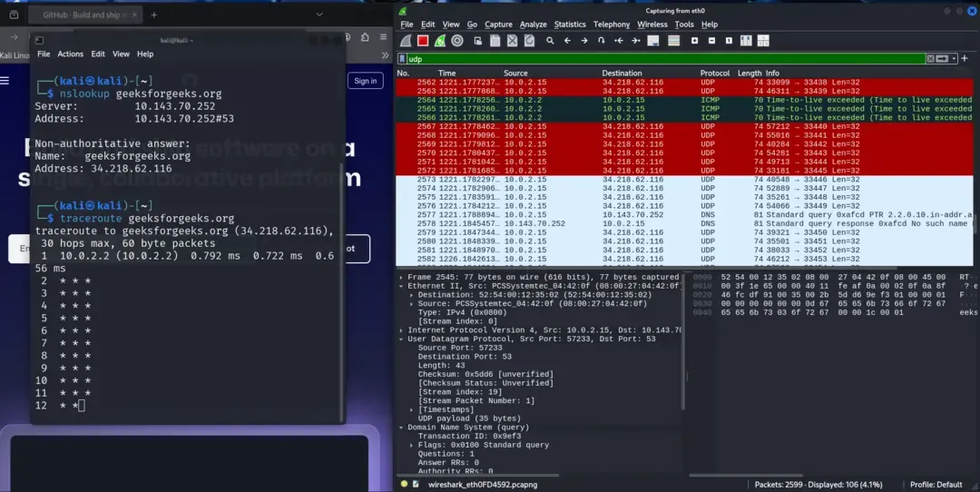Screen dimensions: 980x492
Task: Select packet 2577 DNS PTR query row
Action: tap(684, 214)
